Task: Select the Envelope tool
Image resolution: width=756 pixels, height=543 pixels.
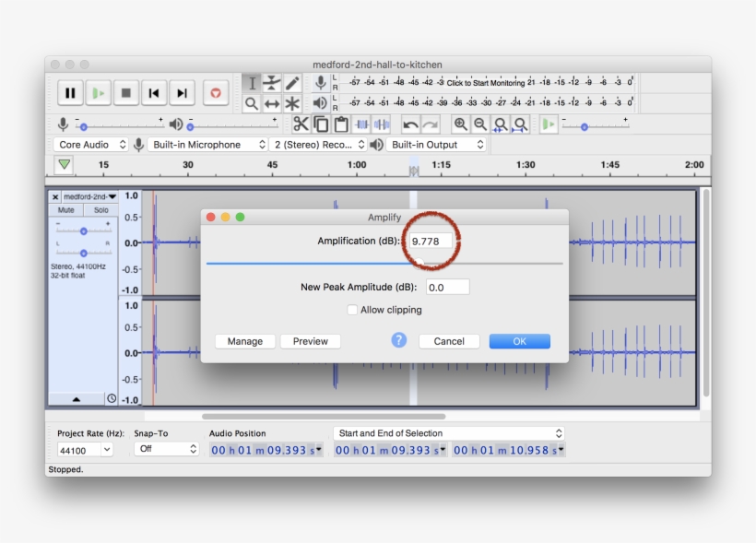Action: (272, 82)
